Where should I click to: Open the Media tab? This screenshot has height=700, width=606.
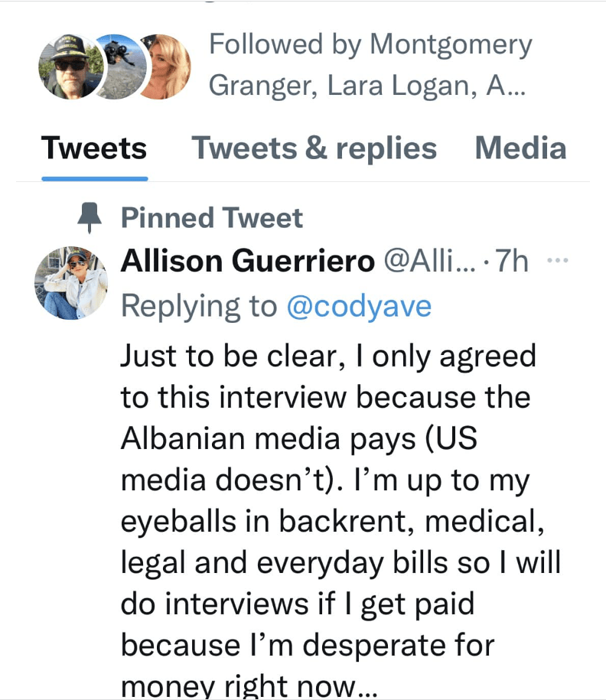521,148
